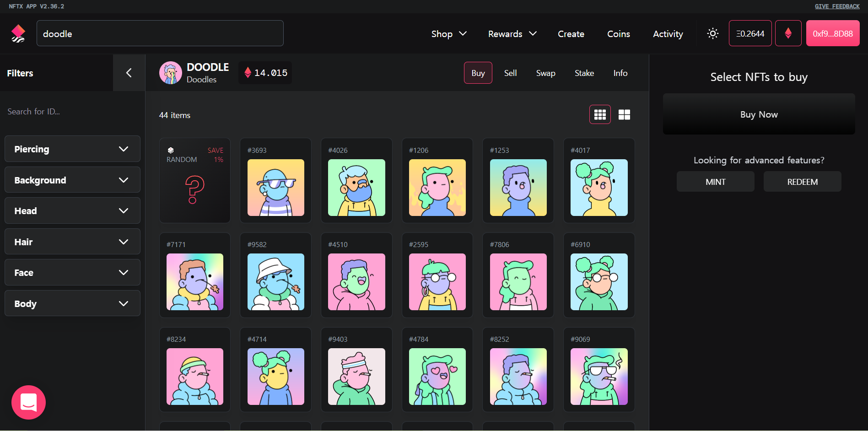Select Doodle #9069 thumbnail
Screen dimensions: 868x431
point(599,377)
